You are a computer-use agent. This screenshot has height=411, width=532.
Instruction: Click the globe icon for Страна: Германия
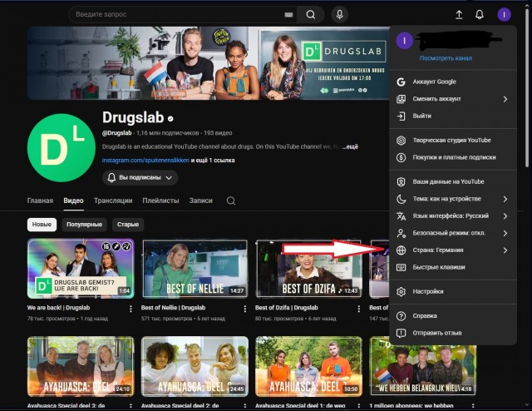click(401, 250)
